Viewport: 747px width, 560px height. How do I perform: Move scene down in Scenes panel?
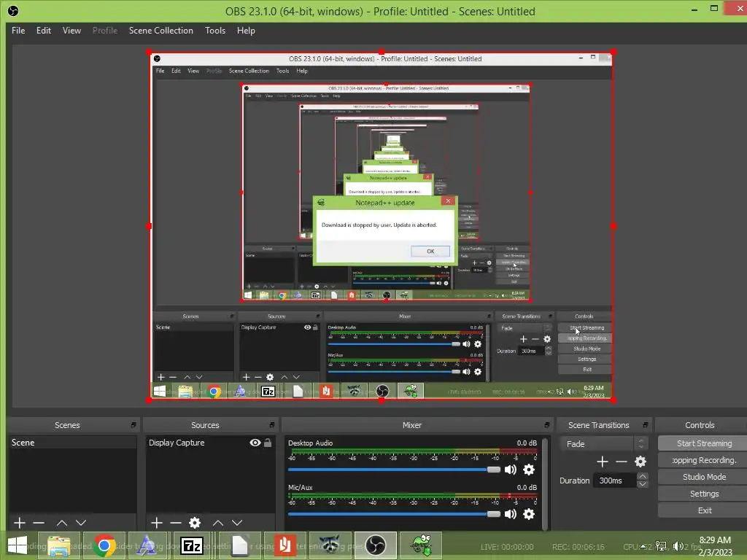point(81,523)
